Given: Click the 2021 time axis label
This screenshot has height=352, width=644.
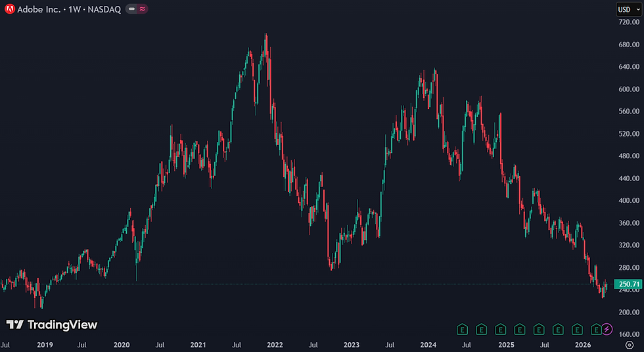Looking at the screenshot, I should [x=198, y=345].
